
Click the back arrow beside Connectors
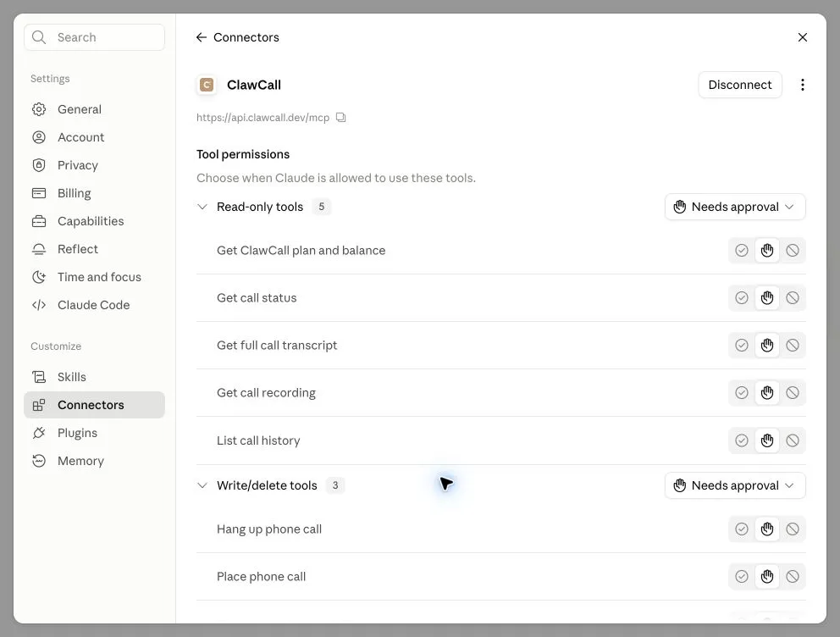pyautogui.click(x=202, y=37)
